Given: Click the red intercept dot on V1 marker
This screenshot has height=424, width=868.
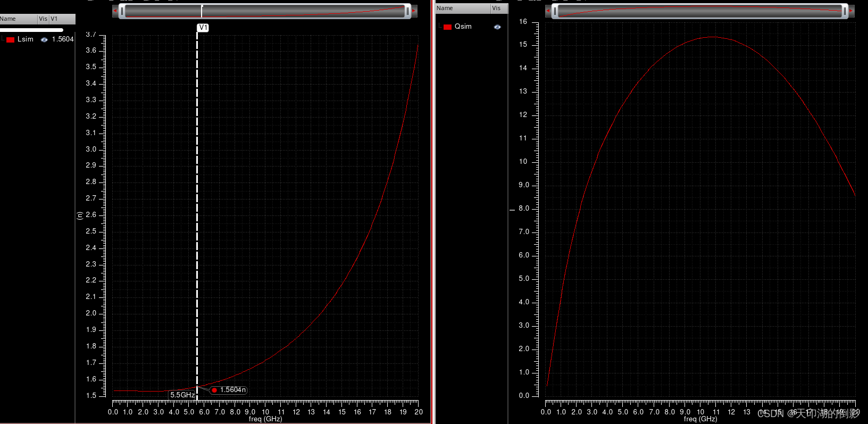Looking at the screenshot, I should pos(214,390).
